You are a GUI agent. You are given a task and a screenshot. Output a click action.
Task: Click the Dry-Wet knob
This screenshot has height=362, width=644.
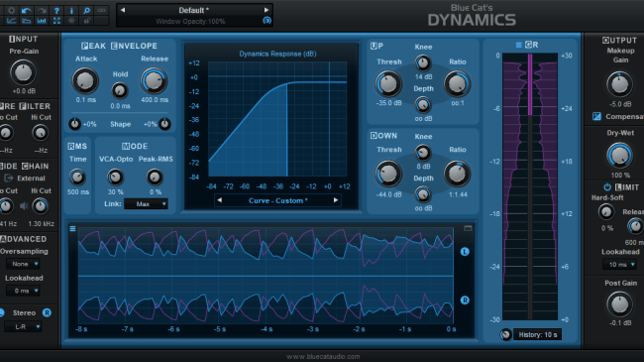[x=620, y=156]
